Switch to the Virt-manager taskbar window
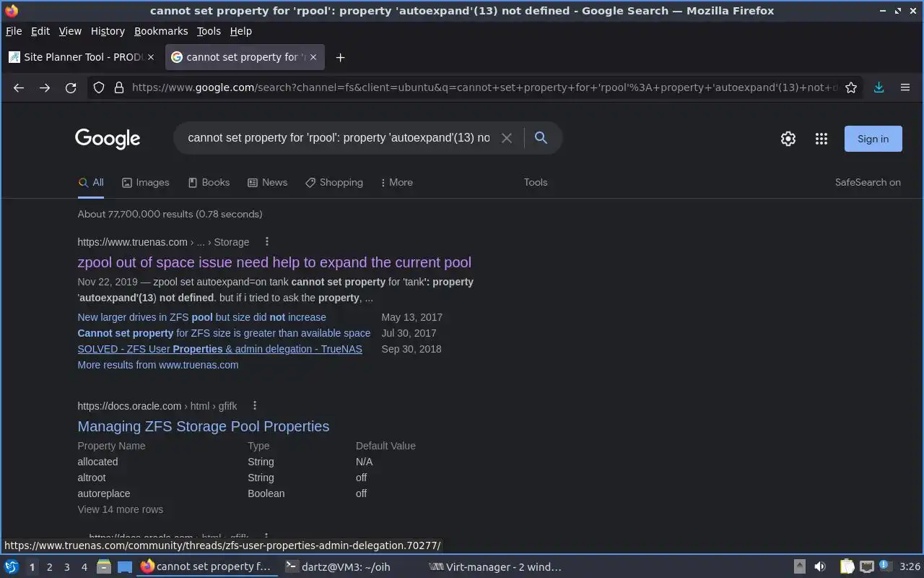The height and width of the screenshot is (578, 924). click(x=495, y=566)
